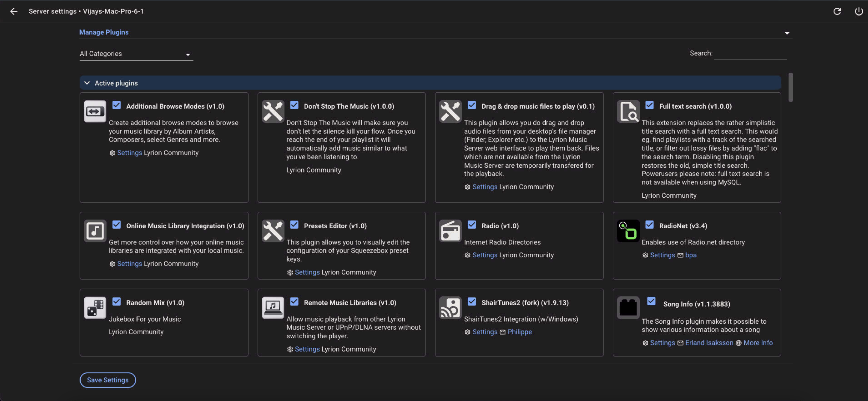Uncheck the Radio (v1.0) plugin

coord(472,225)
